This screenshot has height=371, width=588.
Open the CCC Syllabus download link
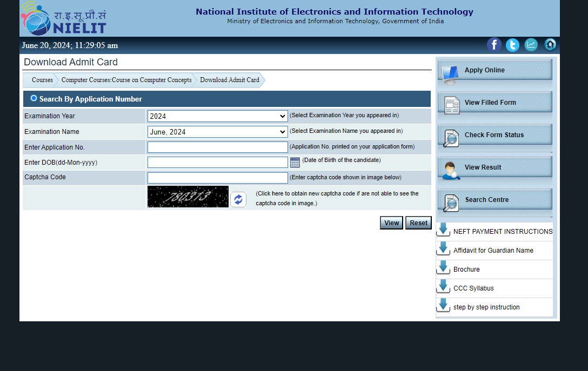click(473, 288)
